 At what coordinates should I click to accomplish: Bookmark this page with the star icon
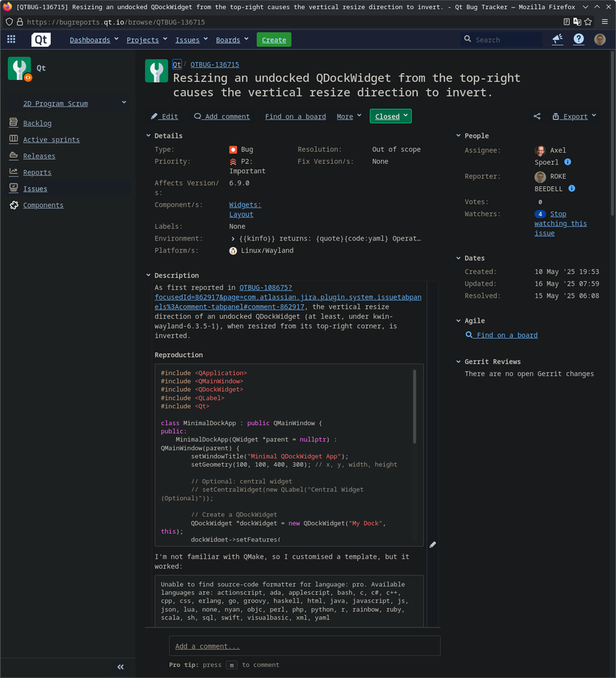coord(588,22)
